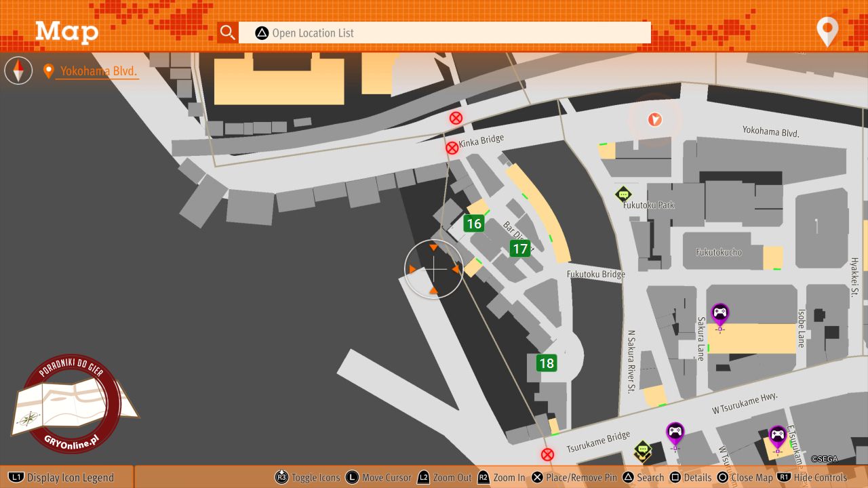
Task: Click Toggle Icons control
Action: pyautogui.click(x=308, y=477)
